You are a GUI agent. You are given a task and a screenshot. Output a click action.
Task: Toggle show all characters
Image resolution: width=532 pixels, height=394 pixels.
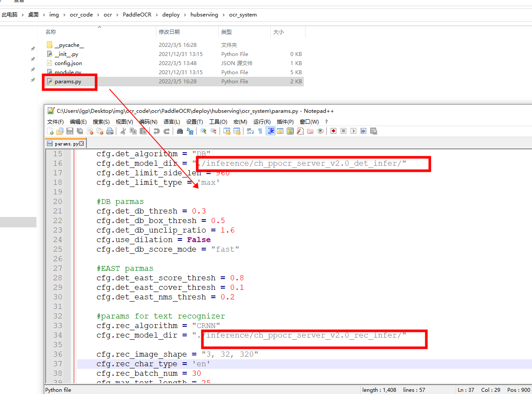[260, 131]
